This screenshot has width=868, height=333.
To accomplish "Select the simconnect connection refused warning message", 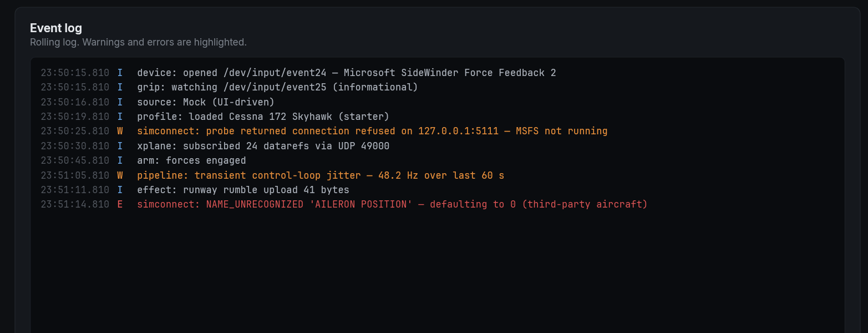I will coord(372,132).
